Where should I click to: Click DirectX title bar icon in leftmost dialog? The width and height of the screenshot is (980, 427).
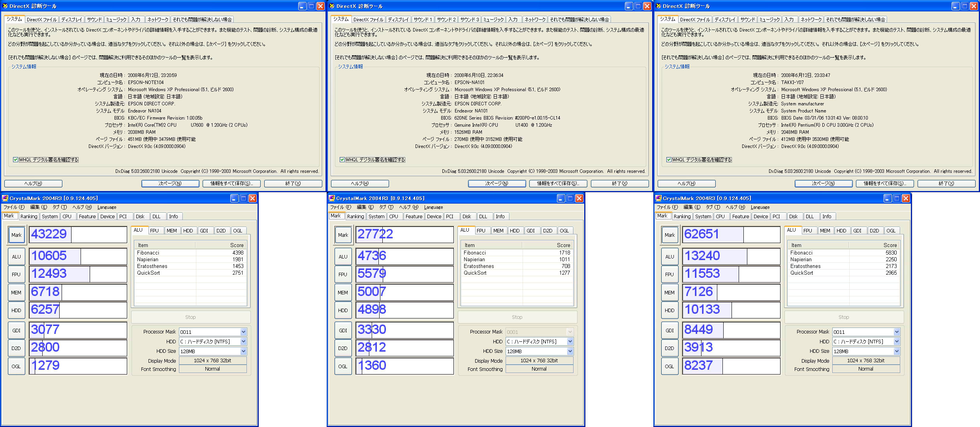pos(5,6)
